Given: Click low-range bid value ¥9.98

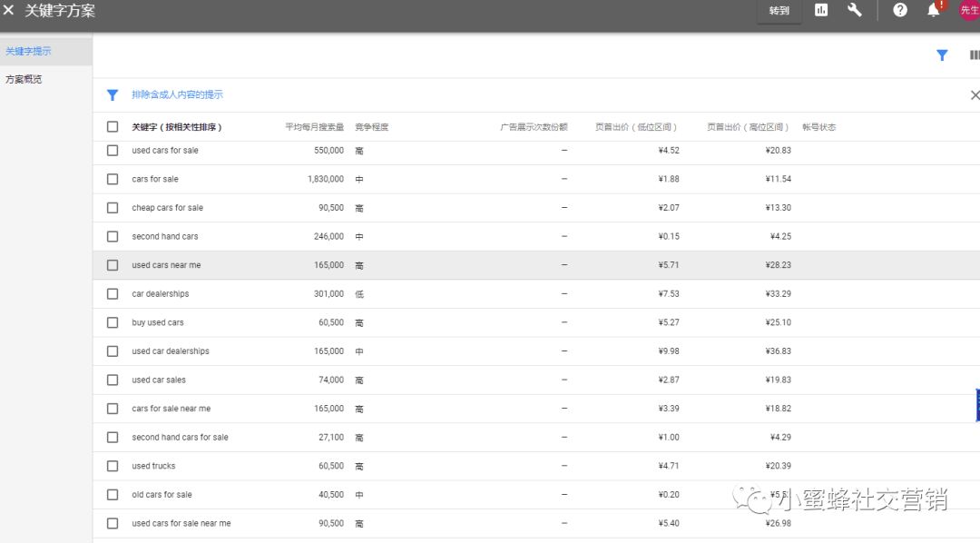Looking at the screenshot, I should pyautogui.click(x=669, y=350).
